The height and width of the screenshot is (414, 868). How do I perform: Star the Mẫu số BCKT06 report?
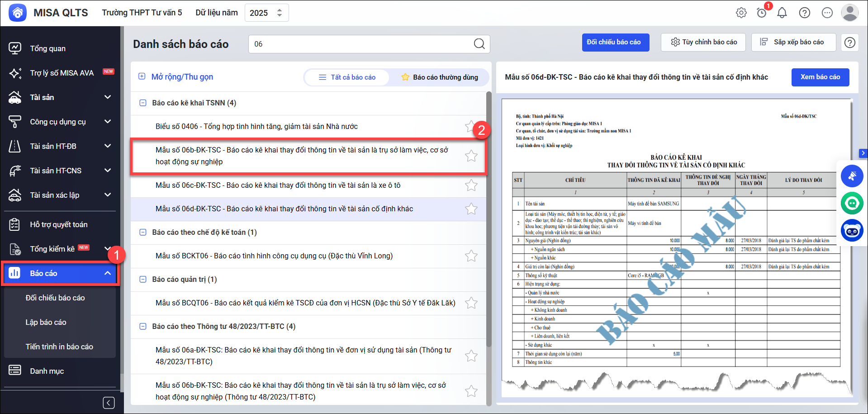[471, 256]
